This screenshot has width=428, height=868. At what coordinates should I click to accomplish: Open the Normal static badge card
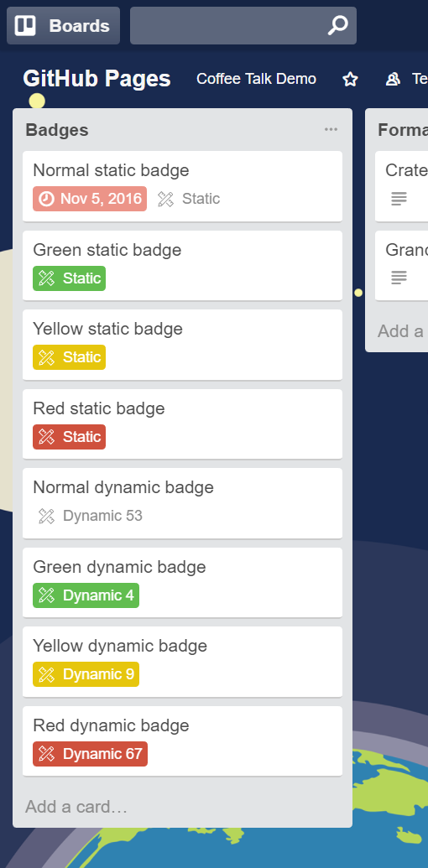click(182, 186)
